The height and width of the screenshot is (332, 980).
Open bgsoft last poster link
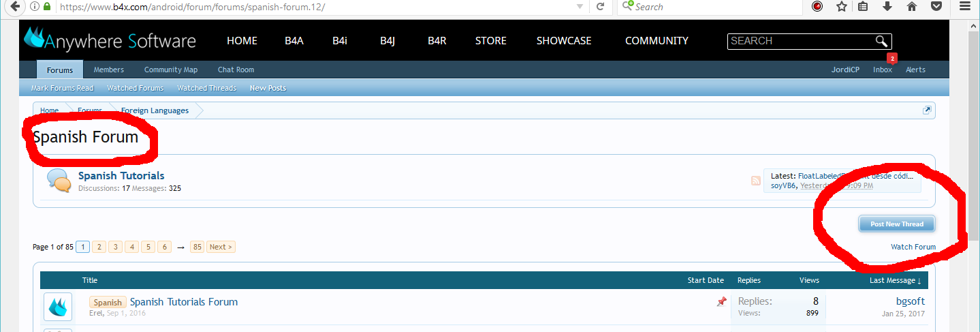[911, 301]
